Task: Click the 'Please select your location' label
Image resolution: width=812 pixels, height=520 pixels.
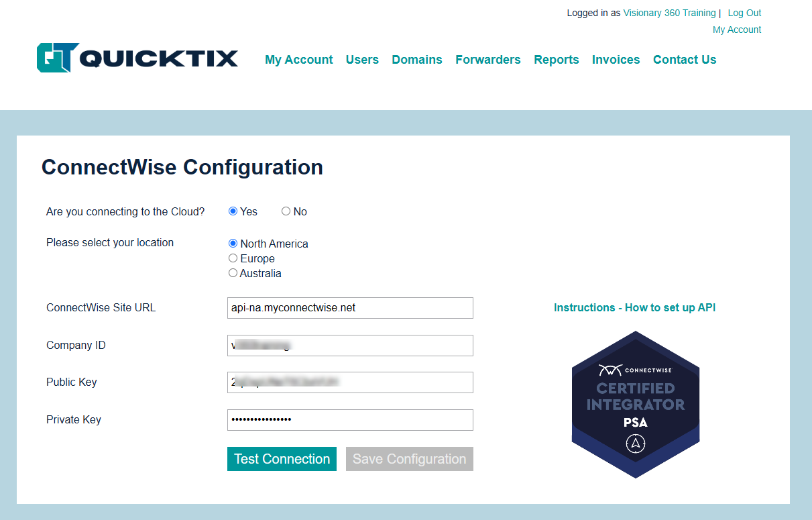Action: click(110, 242)
